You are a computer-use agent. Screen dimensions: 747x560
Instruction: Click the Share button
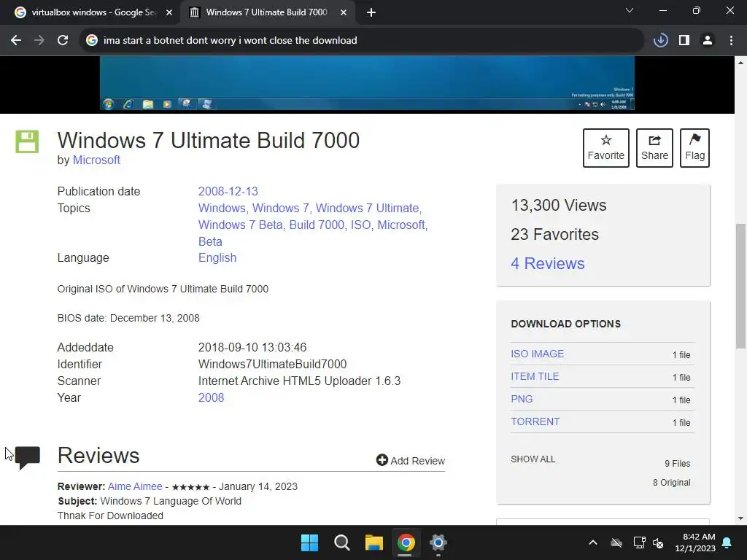(x=654, y=147)
